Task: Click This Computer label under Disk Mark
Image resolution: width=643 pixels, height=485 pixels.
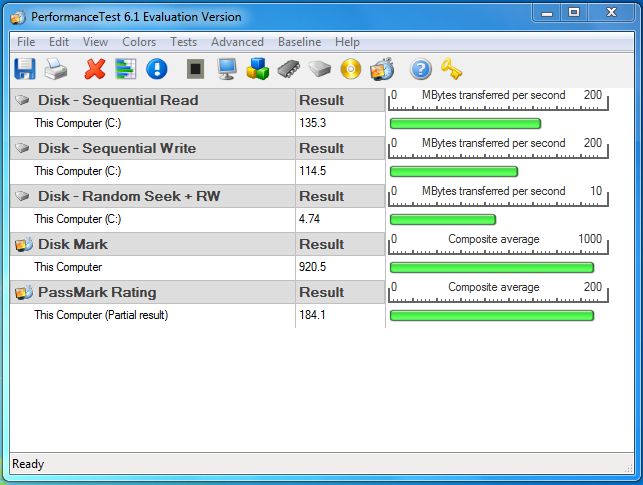Action: pos(68,267)
